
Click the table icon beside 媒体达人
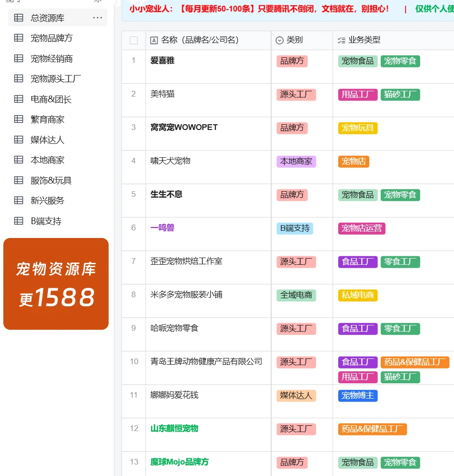pos(19,140)
